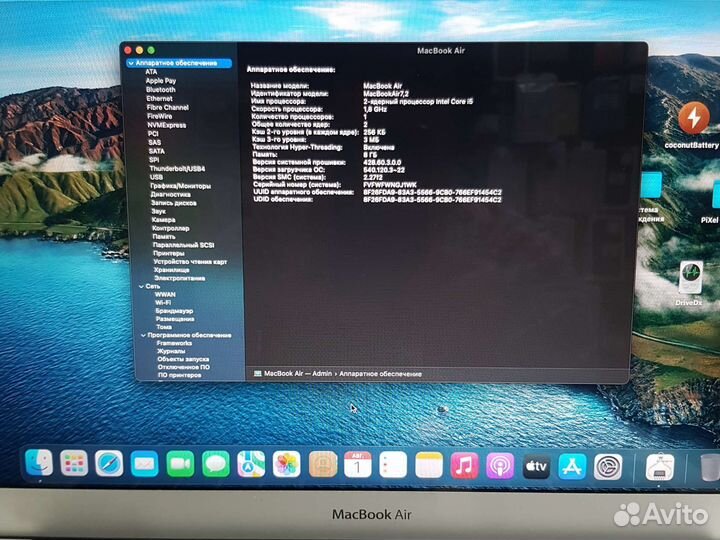This screenshot has height=540, width=720.
Task: Select Диагностика in the sidebar
Action: click(x=171, y=194)
